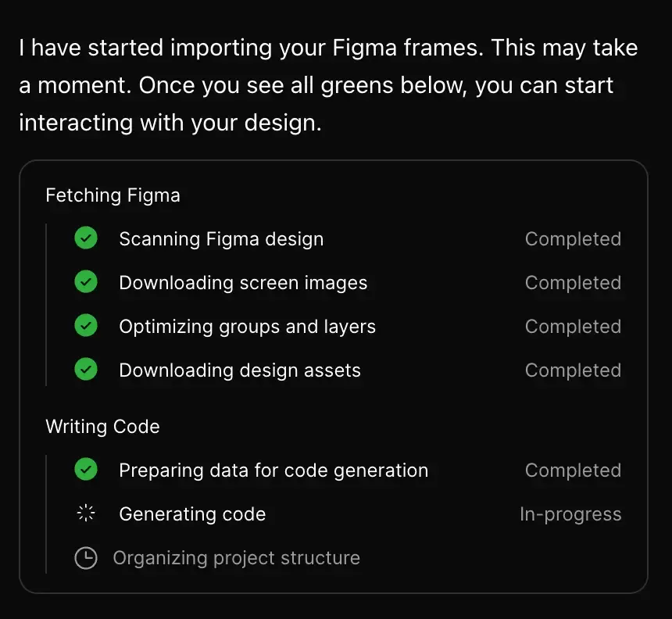Click the clock icon beside Organizing project structure
The height and width of the screenshot is (619, 672).
(x=86, y=558)
